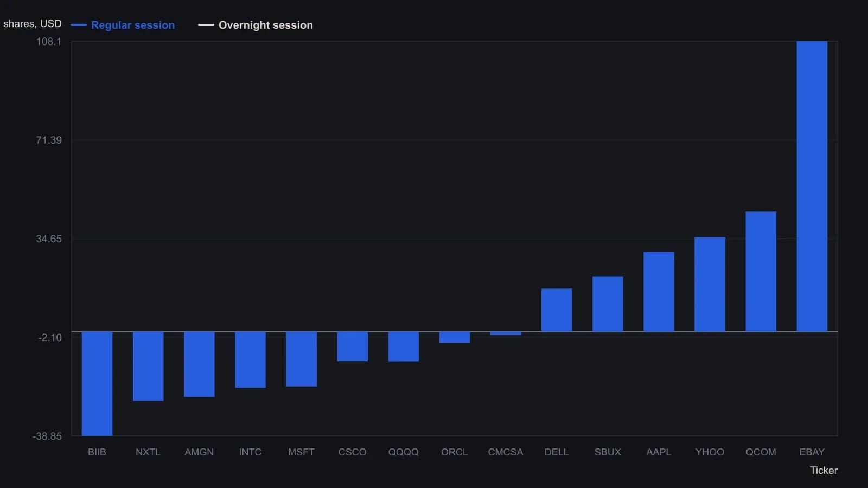Click the CSCO ticker label
Image resolution: width=868 pixels, height=488 pixels.
pos(353,452)
